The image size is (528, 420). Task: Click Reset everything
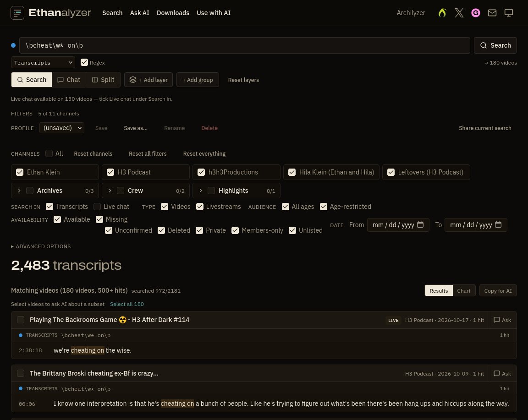point(204,153)
